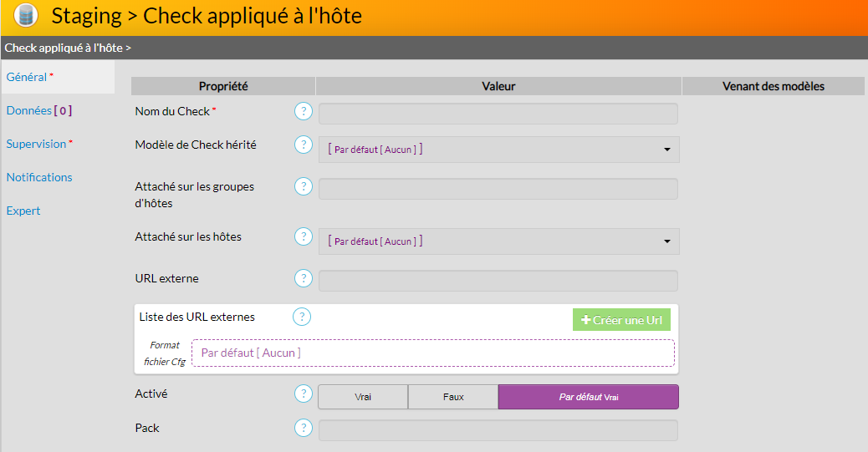Open help icon for Nom du Check
This screenshot has height=452, width=868.
point(303,112)
